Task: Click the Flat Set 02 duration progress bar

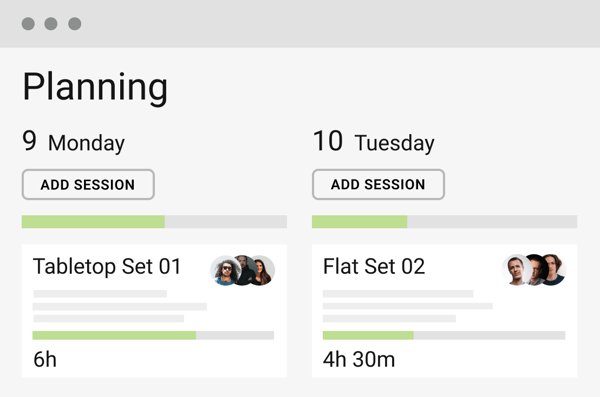Action: [x=444, y=335]
